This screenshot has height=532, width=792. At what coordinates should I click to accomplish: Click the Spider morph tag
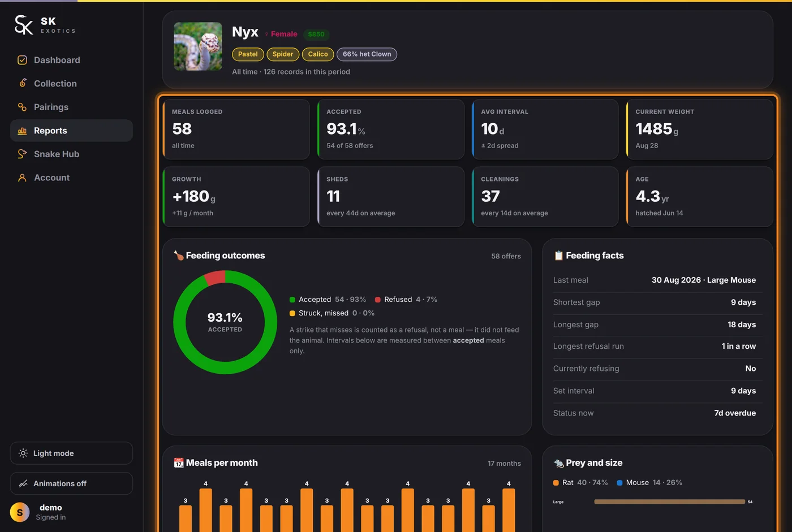pos(283,54)
